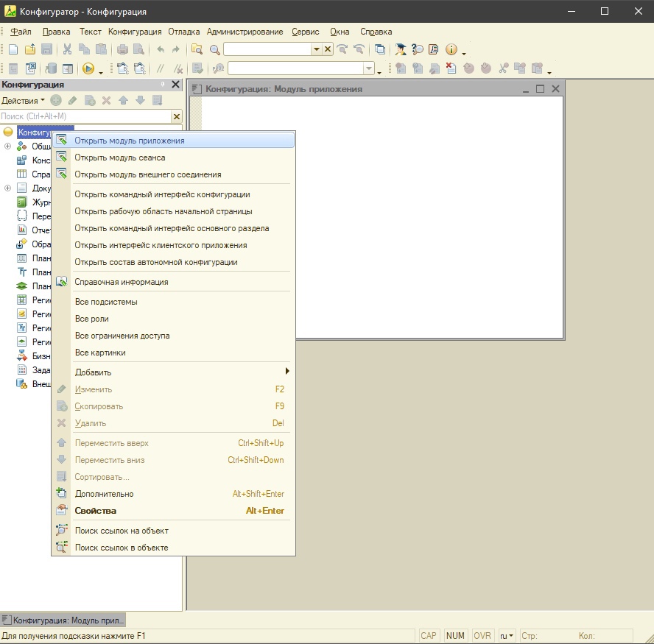Open the Файл menu
This screenshot has width=654, height=644.
click(x=21, y=32)
